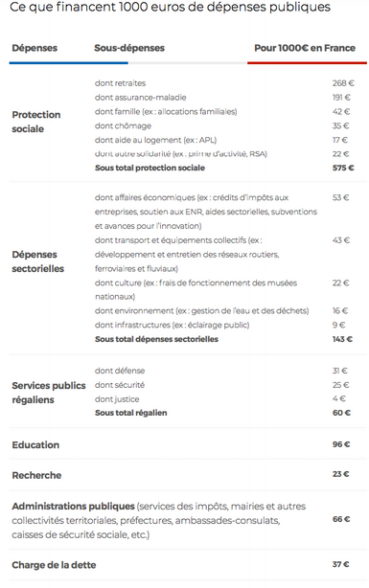Click the Education row label

35,444
